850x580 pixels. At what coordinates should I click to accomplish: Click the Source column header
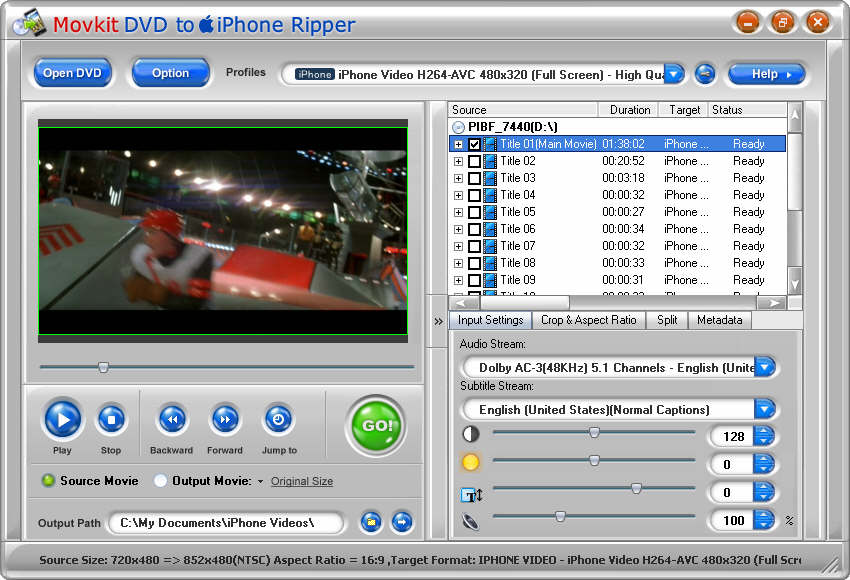click(x=523, y=109)
